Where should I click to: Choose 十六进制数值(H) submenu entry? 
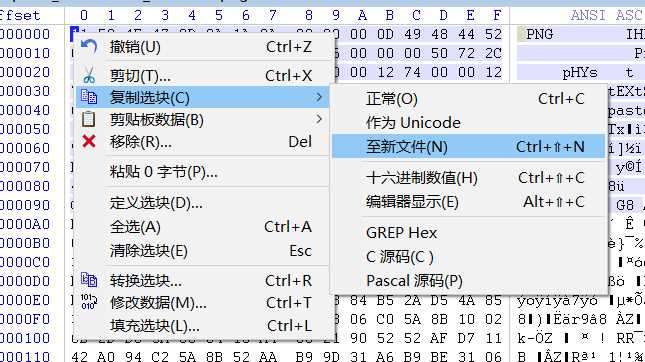pyautogui.click(x=469, y=178)
